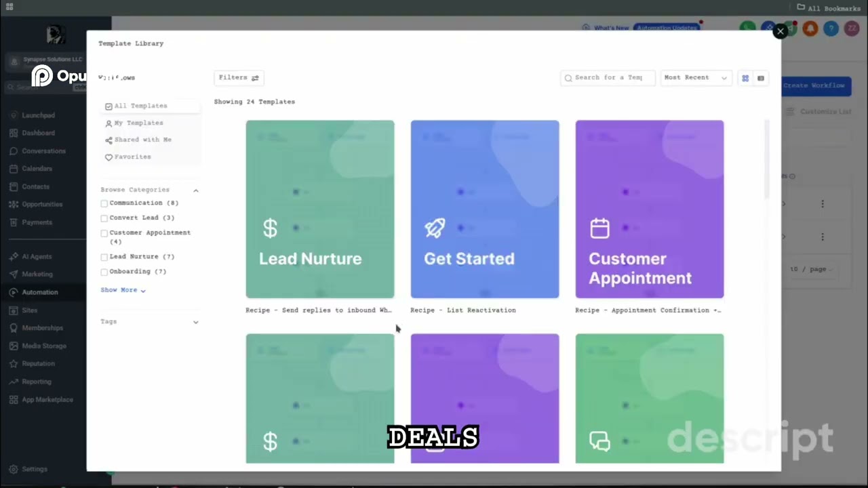Click the Marketing sidebar icon
The height and width of the screenshot is (488, 868).
coord(14,274)
